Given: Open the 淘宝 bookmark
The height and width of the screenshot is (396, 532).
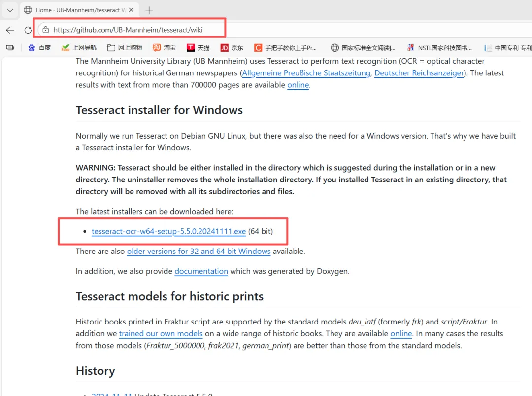Looking at the screenshot, I should 164,48.
